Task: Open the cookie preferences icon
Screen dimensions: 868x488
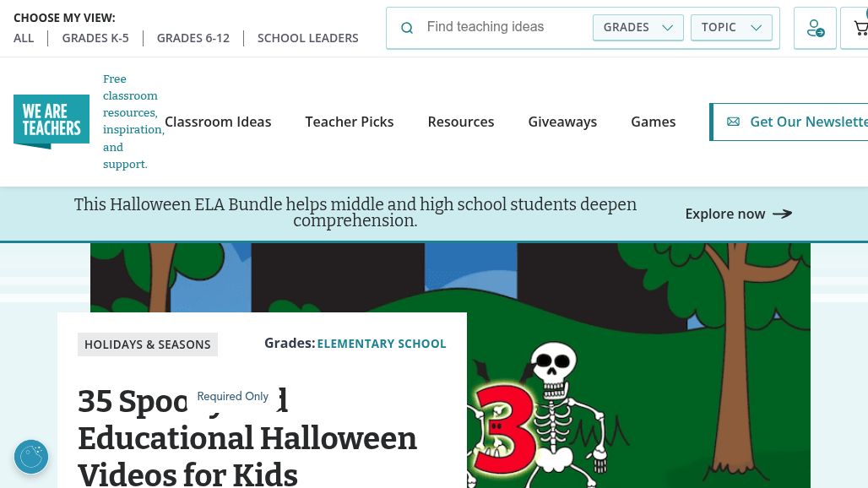Action: (31, 457)
